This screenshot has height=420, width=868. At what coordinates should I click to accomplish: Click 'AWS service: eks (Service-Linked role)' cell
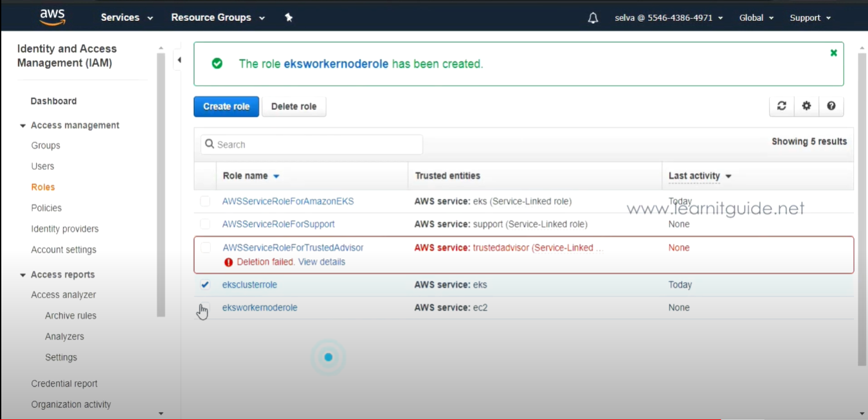point(493,201)
